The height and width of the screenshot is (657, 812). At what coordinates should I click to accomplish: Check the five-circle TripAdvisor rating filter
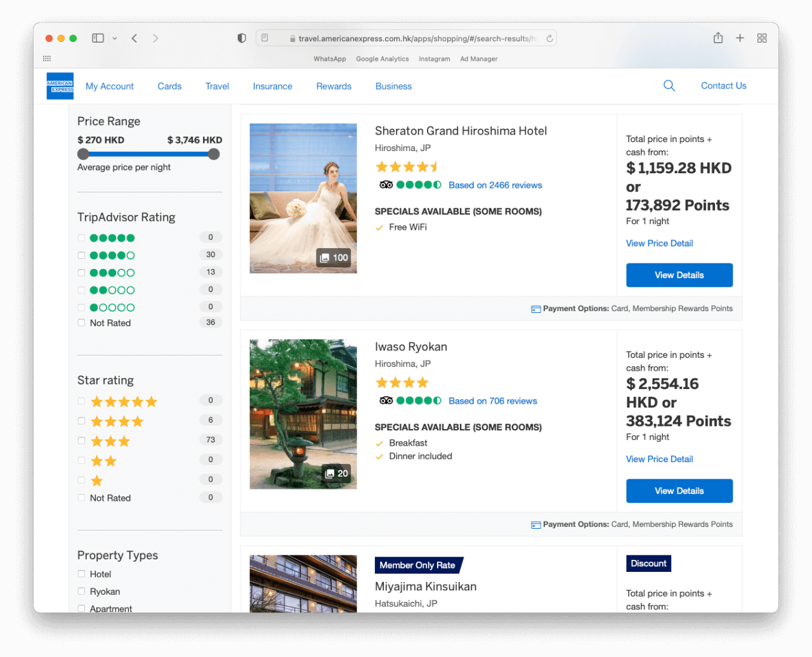click(81, 238)
